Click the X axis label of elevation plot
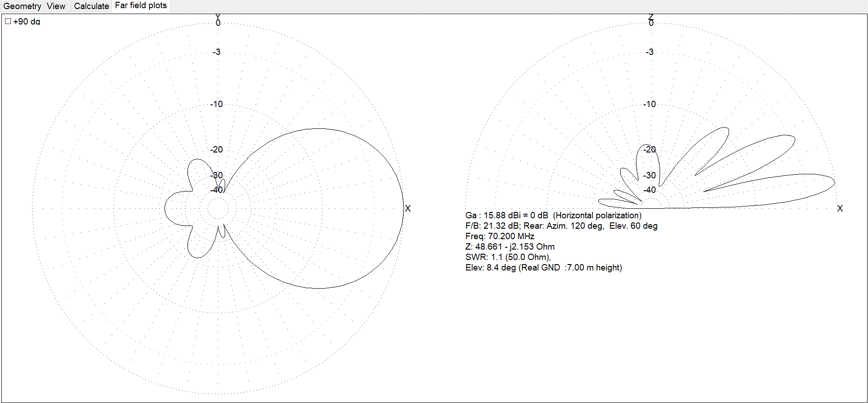The width and height of the screenshot is (868, 403). point(840,209)
